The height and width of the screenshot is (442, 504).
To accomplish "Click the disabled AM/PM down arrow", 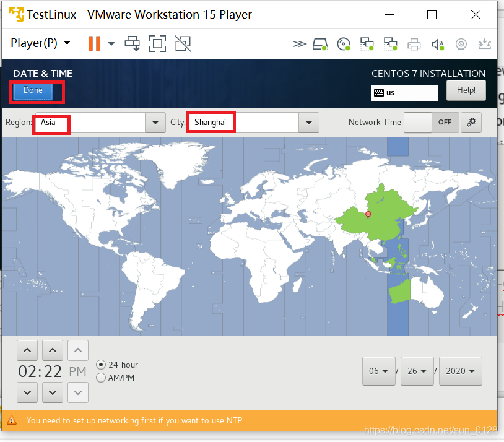I will [x=78, y=392].
